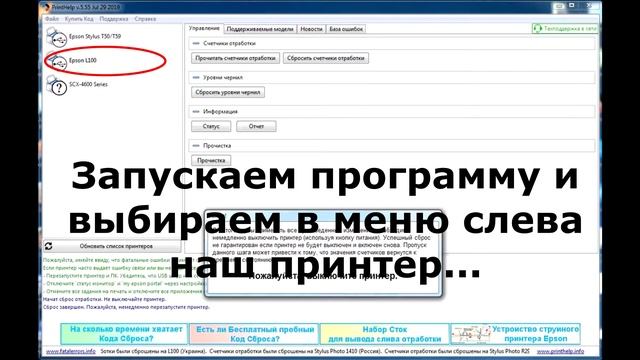Click Сбросить счетчики отработки button
Viewport: 640px width, 360px height.
point(326,58)
